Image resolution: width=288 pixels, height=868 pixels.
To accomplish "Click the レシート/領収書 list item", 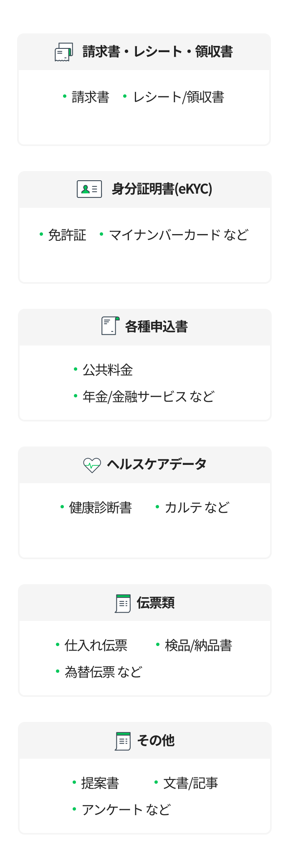I will coord(178,97).
